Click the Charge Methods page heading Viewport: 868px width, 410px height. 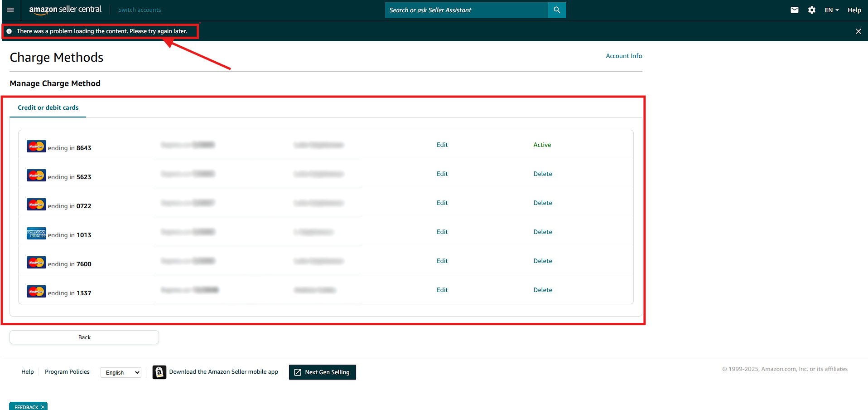click(x=57, y=58)
